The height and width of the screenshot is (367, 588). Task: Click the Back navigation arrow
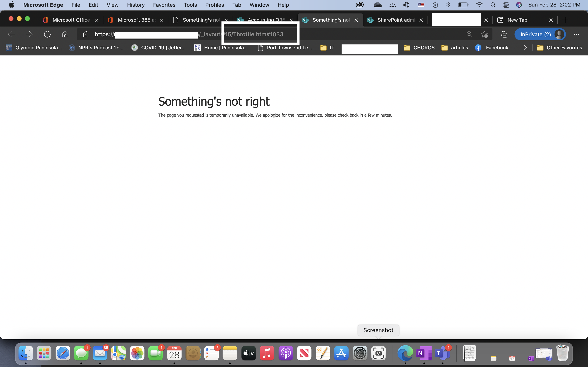[x=11, y=34]
